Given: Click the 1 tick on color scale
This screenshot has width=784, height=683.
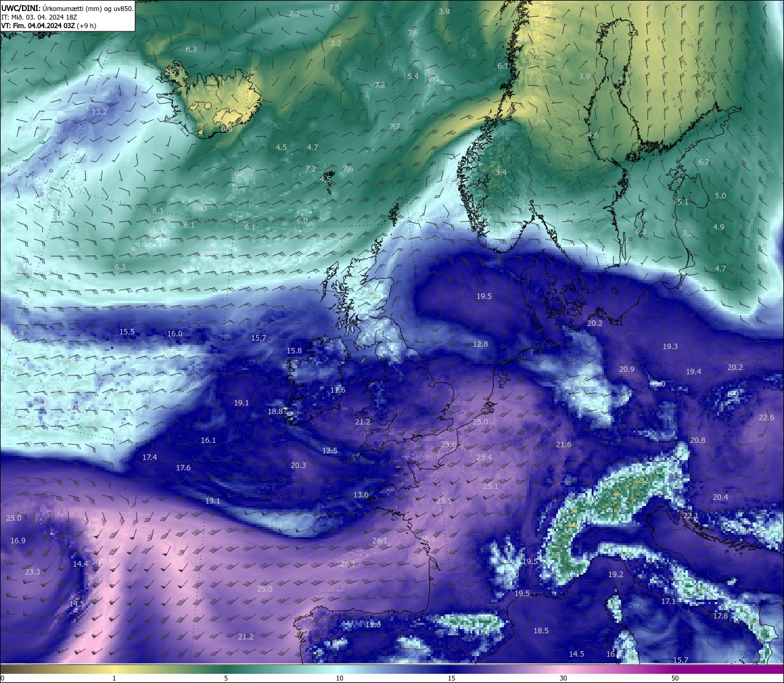Looking at the screenshot, I should 114,678.
